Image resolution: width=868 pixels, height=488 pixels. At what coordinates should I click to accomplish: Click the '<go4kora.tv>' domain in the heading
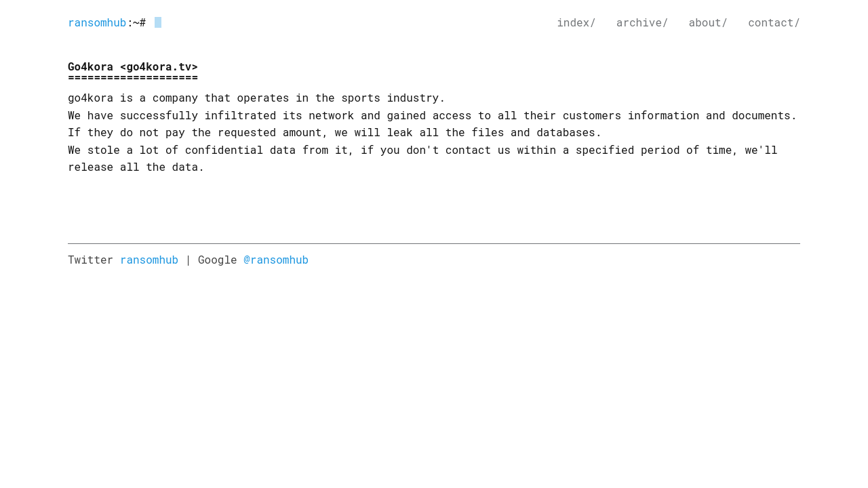[x=159, y=66]
